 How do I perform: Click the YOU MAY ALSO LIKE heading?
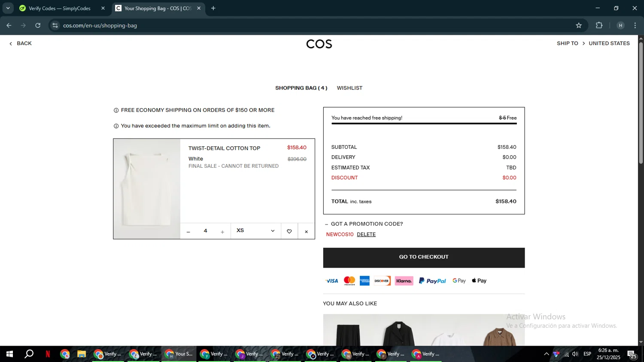point(350,304)
